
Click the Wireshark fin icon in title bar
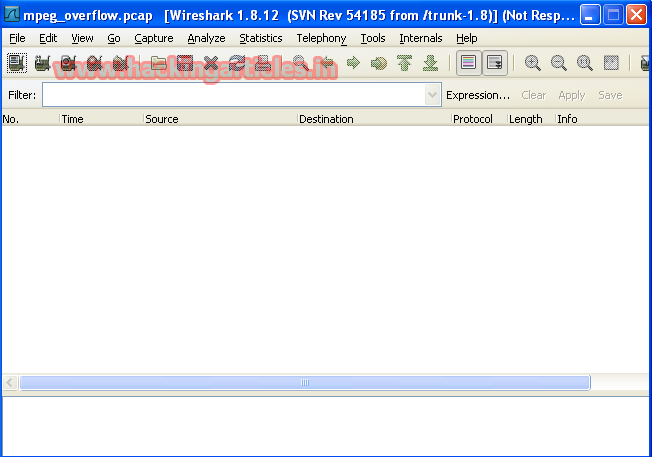[12, 15]
